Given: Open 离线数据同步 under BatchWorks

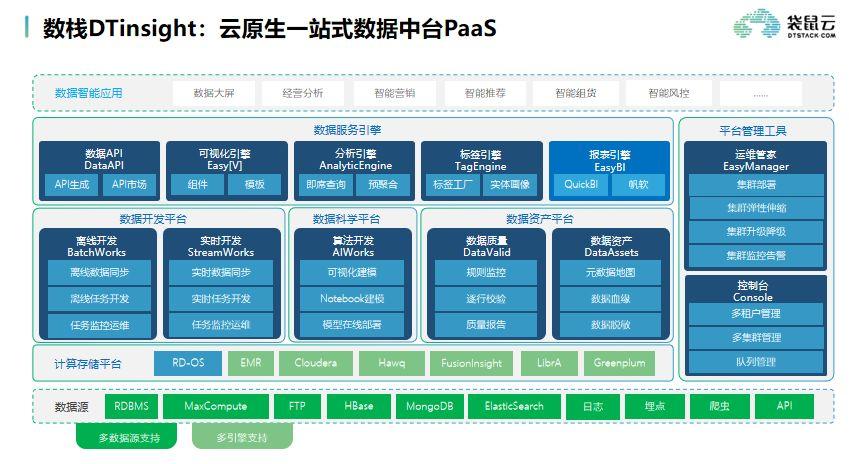Looking at the screenshot, I should 99,272.
